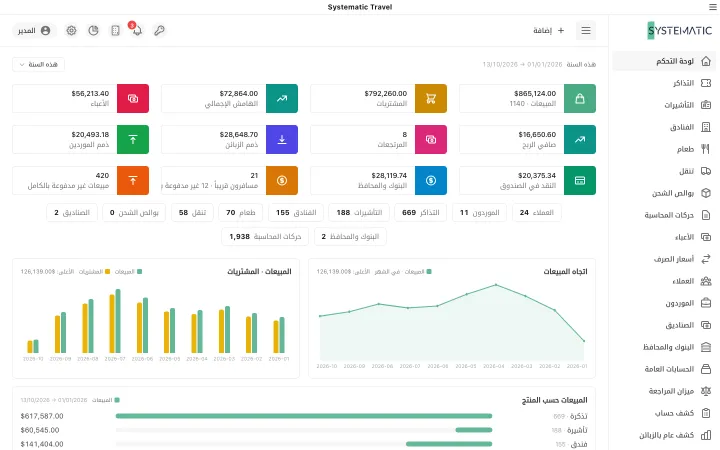This screenshot has width=720, height=450.
Task: Open the هذه السنة period dropdown
Action: pyautogui.click(x=39, y=64)
